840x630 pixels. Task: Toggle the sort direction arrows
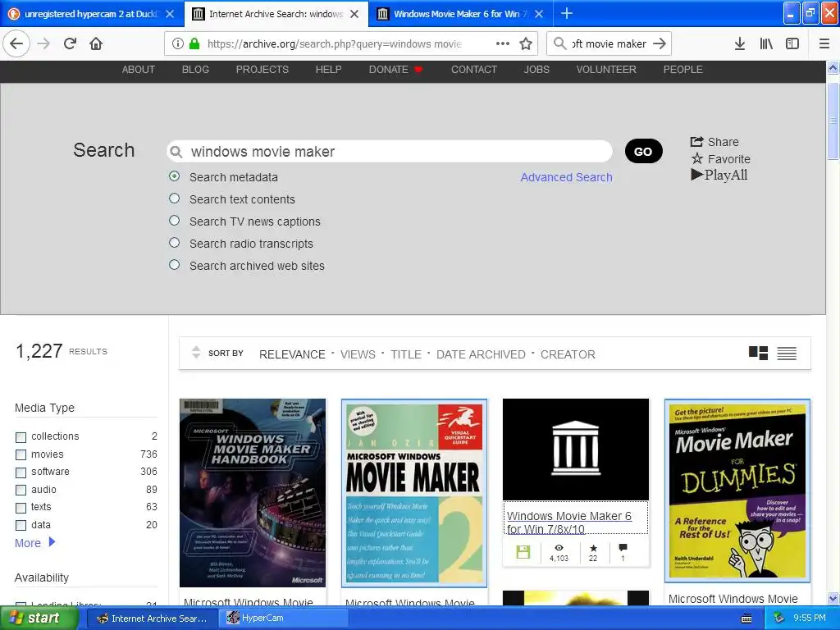[196, 353]
